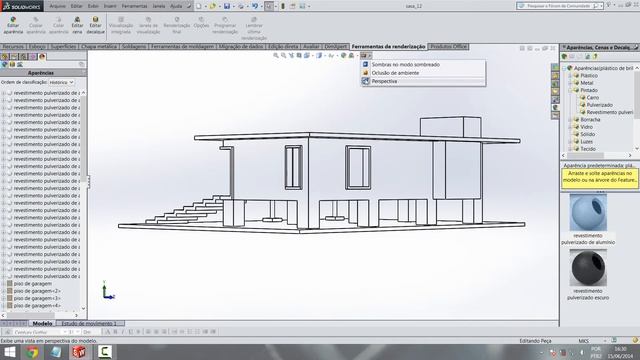Click the New document icon
Screen dimensions: 640x360
click(x=199, y=6)
